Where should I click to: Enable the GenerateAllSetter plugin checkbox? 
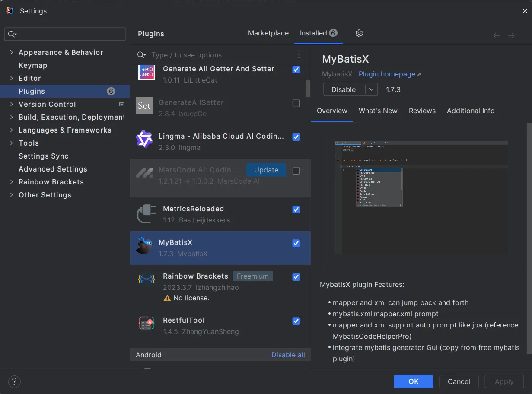pos(296,103)
